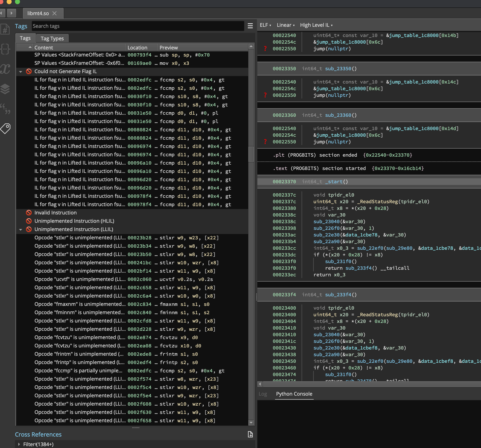
Task: Click the red question mark tag at 00022550
Action: [265, 48]
